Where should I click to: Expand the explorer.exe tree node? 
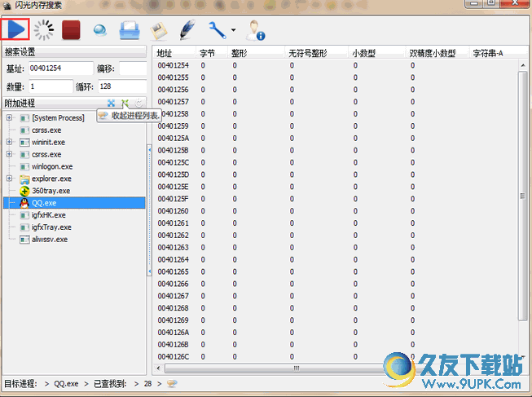click(9, 179)
